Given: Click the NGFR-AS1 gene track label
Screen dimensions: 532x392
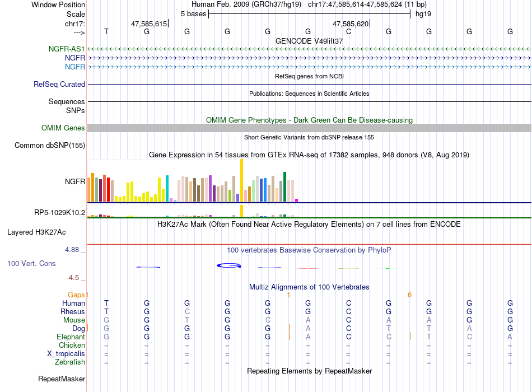Looking at the screenshot, I should coord(67,49).
